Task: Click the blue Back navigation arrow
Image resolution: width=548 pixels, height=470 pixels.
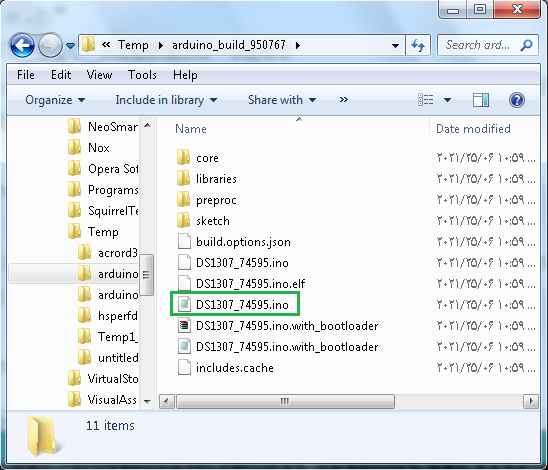Action: pyautogui.click(x=22, y=45)
